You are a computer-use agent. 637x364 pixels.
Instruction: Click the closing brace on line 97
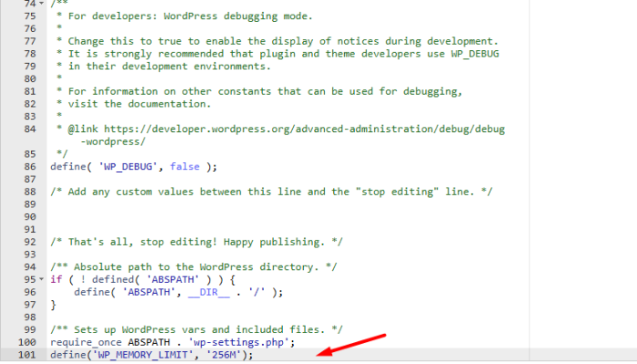[54, 304]
